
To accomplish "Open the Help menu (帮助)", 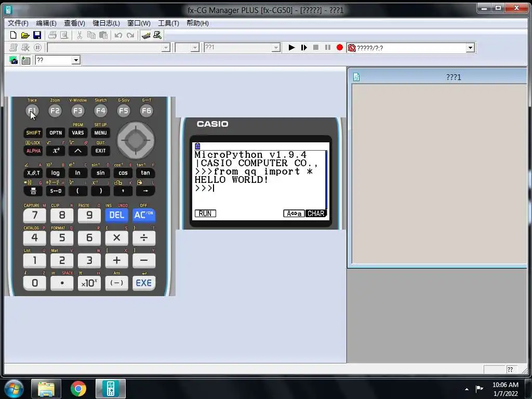I will click(x=197, y=23).
